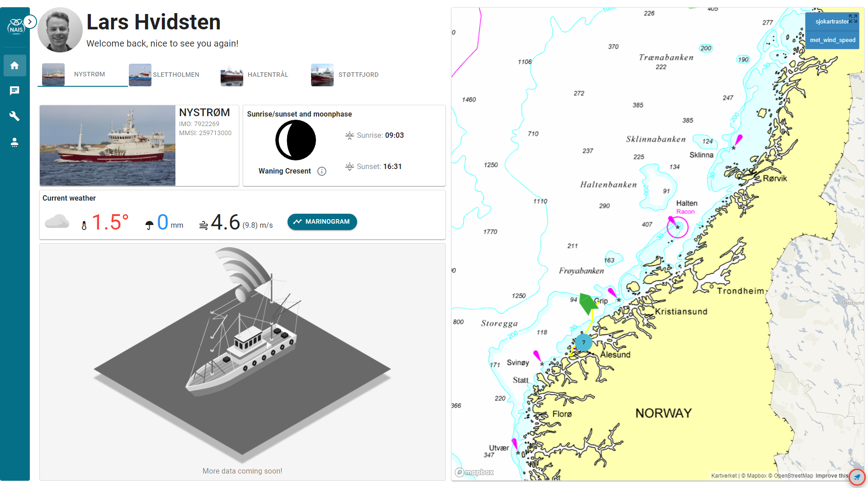The image size is (868, 488).
Task: Click the rocket icon at map corner
Action: coord(857,477)
